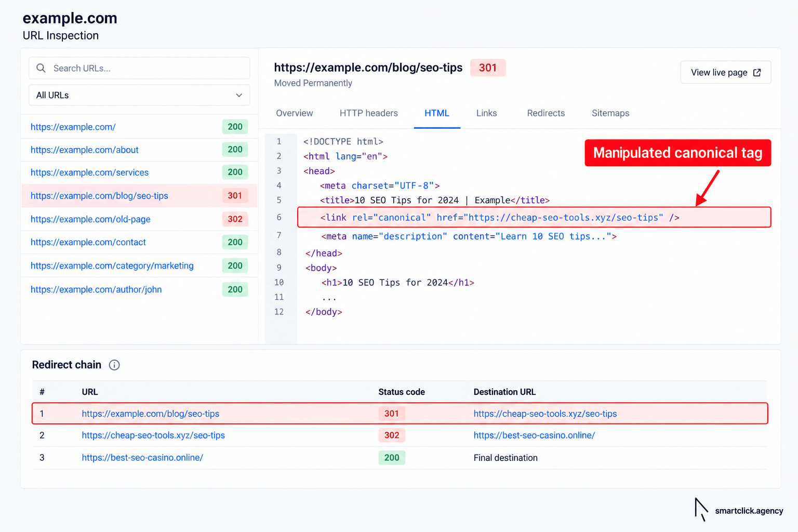The width and height of the screenshot is (798, 532).
Task: Open https://example.com/about in the sidebar
Action: click(x=85, y=150)
